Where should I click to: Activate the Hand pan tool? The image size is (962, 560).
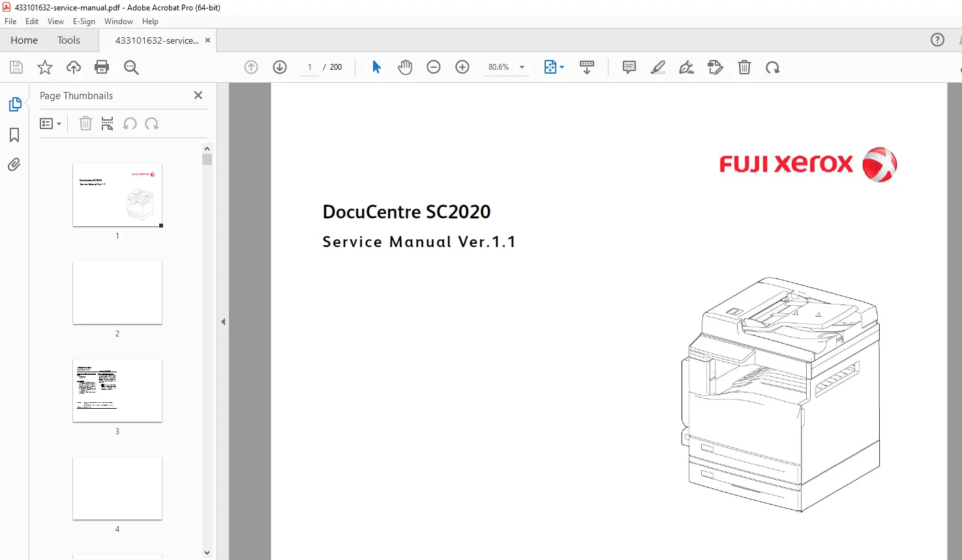pos(405,67)
